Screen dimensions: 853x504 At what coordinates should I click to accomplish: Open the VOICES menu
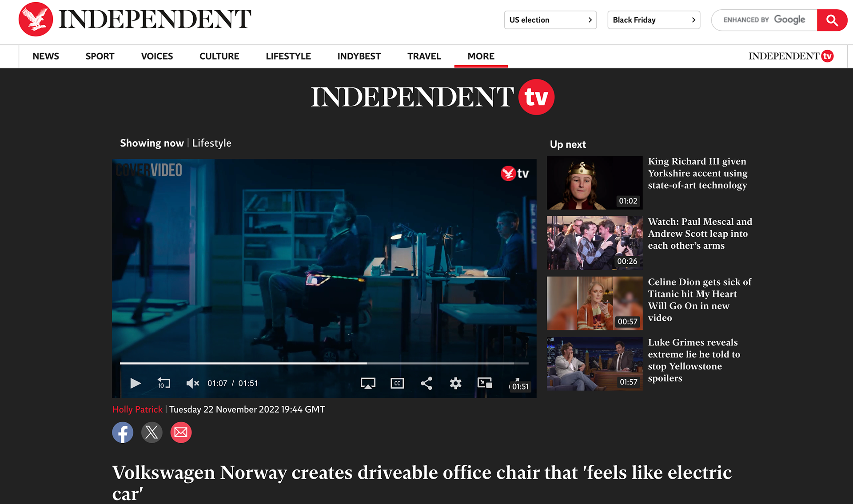[x=157, y=56]
